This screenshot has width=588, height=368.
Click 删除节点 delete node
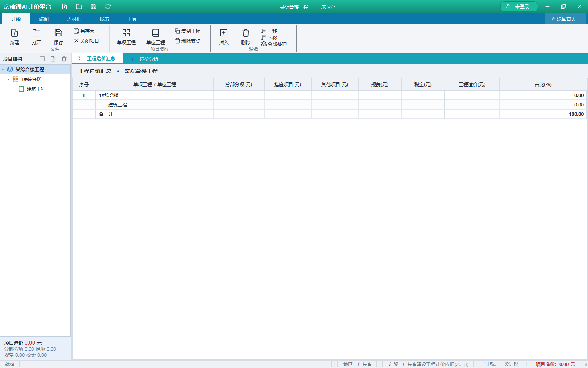point(188,41)
